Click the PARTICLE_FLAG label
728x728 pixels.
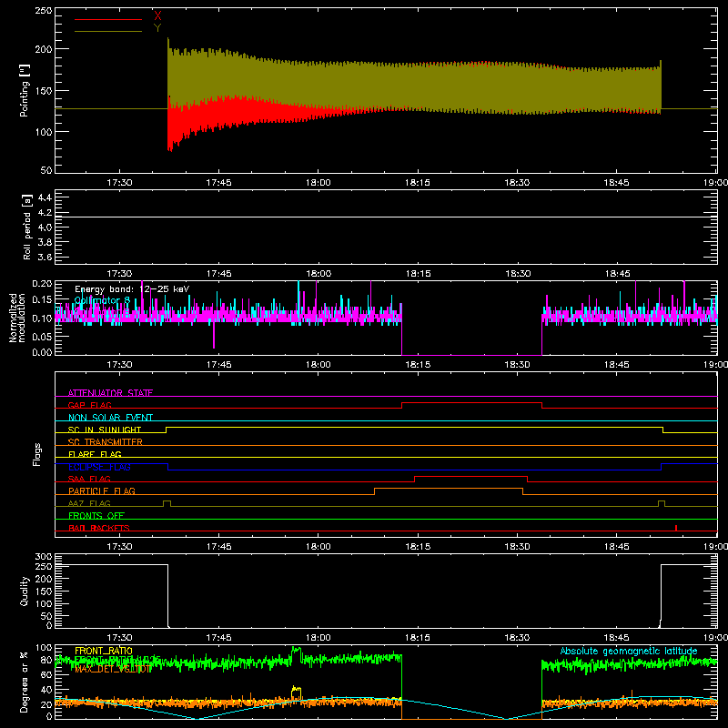(x=102, y=490)
